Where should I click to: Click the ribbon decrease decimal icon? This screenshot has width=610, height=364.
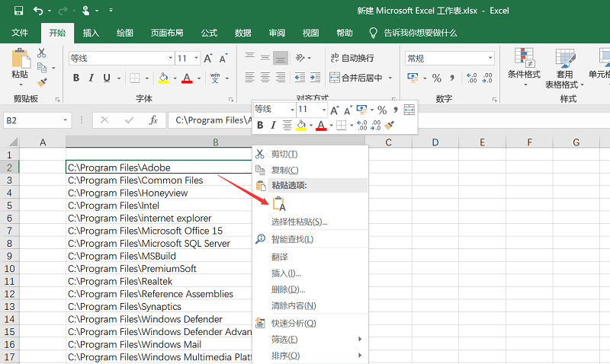[x=487, y=78]
